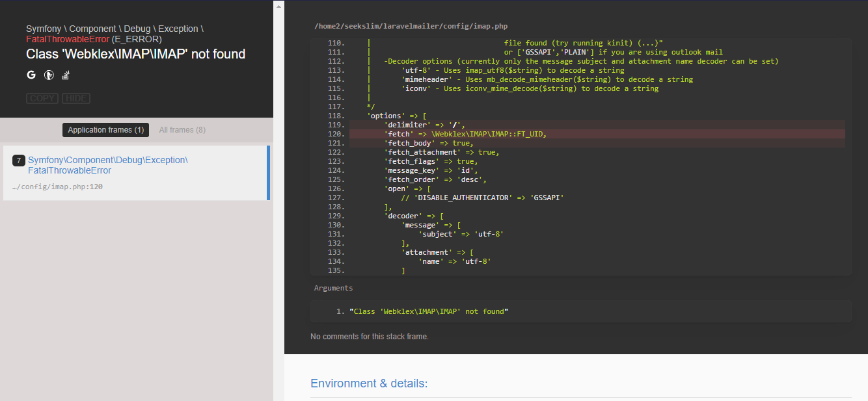The height and width of the screenshot is (401, 868).
Task: Open the Environment & details heading
Action: pyautogui.click(x=369, y=383)
